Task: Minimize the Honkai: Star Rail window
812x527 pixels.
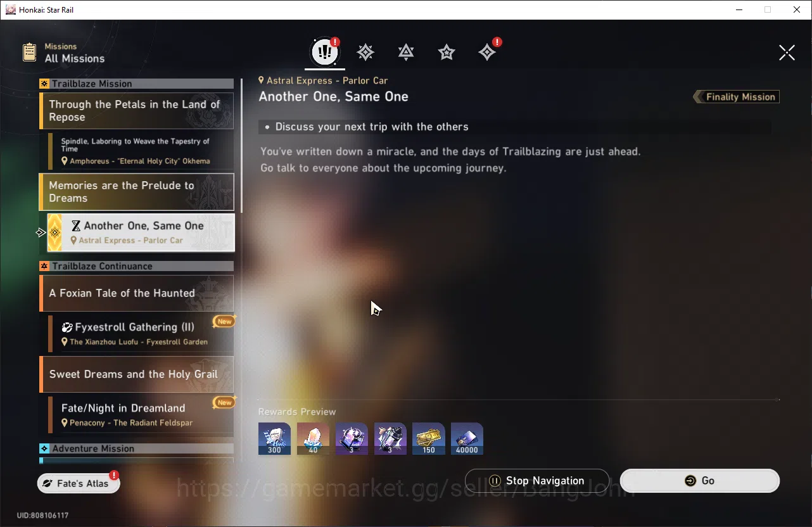Action: pos(739,10)
